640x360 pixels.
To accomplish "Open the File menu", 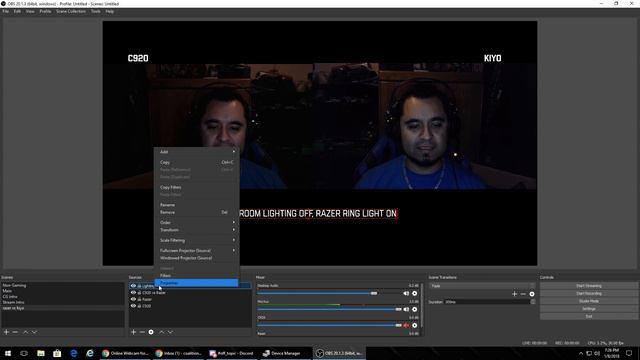I will pyautogui.click(x=5, y=11).
